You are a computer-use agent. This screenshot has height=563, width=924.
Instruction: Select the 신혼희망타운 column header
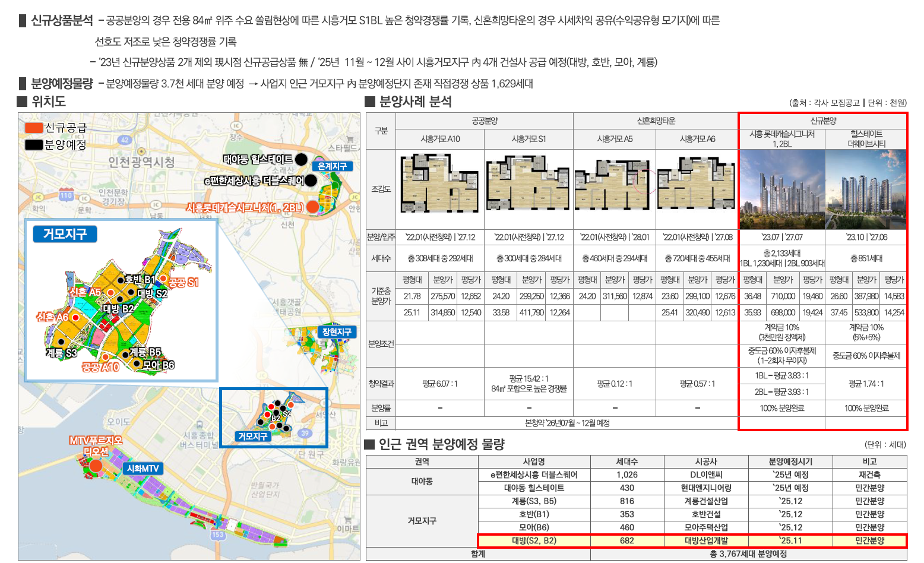656,121
